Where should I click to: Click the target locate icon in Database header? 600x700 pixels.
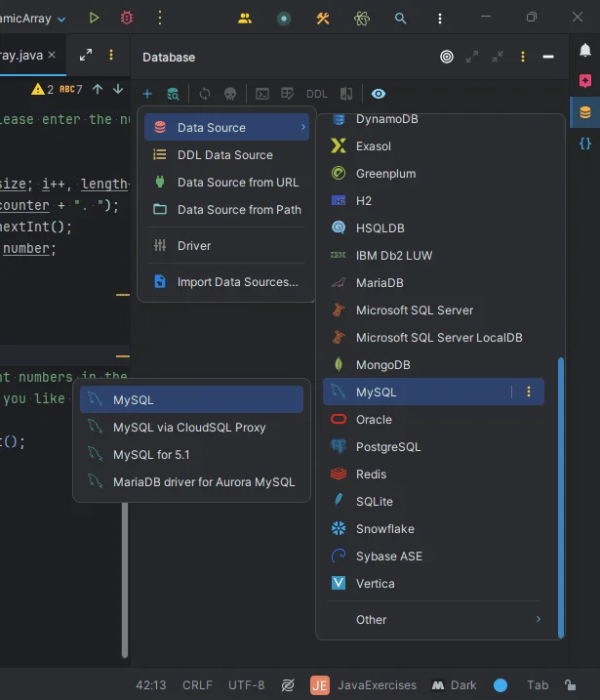pyautogui.click(x=447, y=57)
